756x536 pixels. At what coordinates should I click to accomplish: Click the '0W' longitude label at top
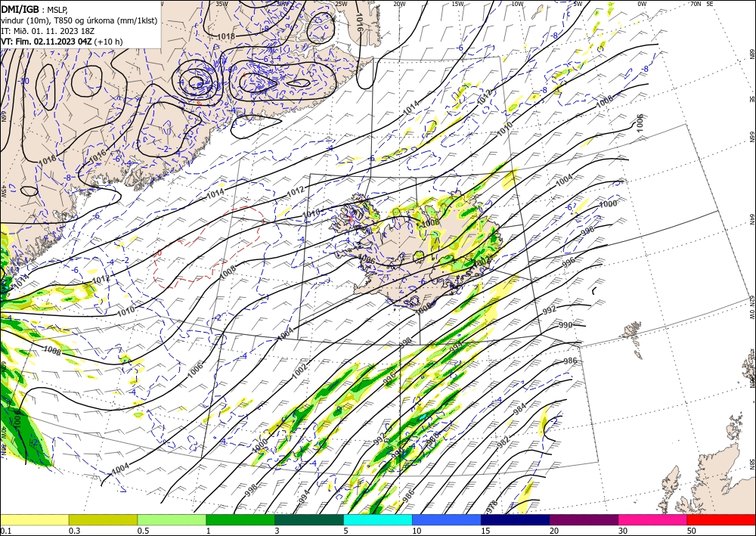click(642, 4)
